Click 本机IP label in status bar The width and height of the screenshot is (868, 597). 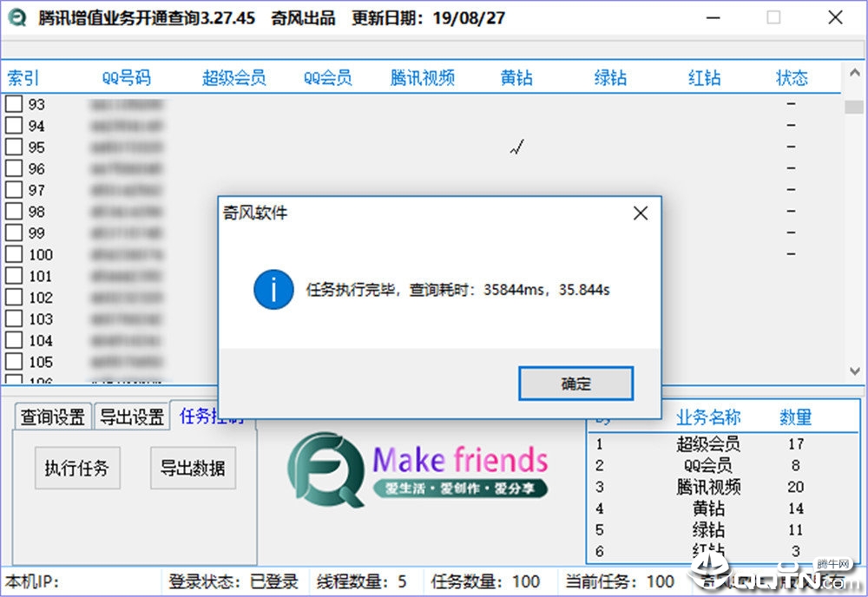pyautogui.click(x=31, y=581)
